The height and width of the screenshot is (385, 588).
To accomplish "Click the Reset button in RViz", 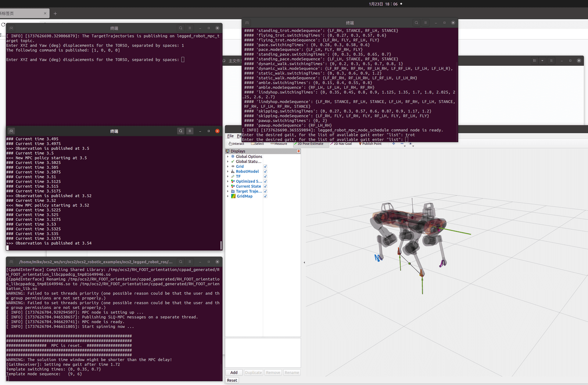I will click(232, 380).
